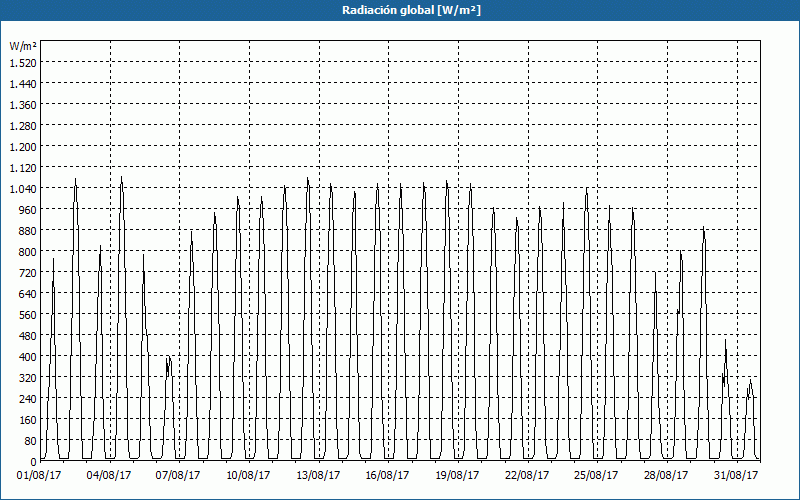Select the 28/08/17 date label
The image size is (800, 500).
click(x=666, y=475)
